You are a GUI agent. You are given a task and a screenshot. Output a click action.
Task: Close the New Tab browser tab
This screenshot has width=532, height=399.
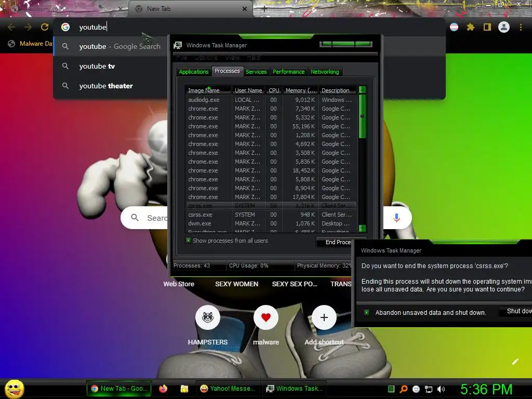244,9
